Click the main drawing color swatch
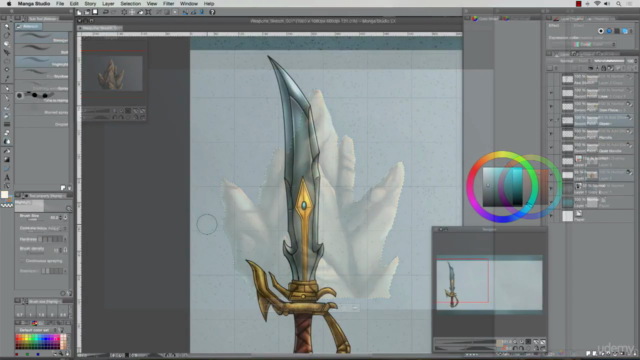The width and height of the screenshot is (640, 360). pos(4,195)
